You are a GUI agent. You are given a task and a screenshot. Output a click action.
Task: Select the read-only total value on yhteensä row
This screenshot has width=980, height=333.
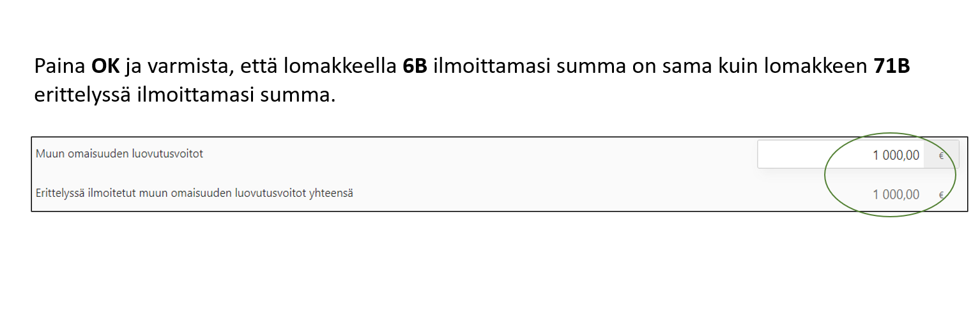[x=896, y=194]
